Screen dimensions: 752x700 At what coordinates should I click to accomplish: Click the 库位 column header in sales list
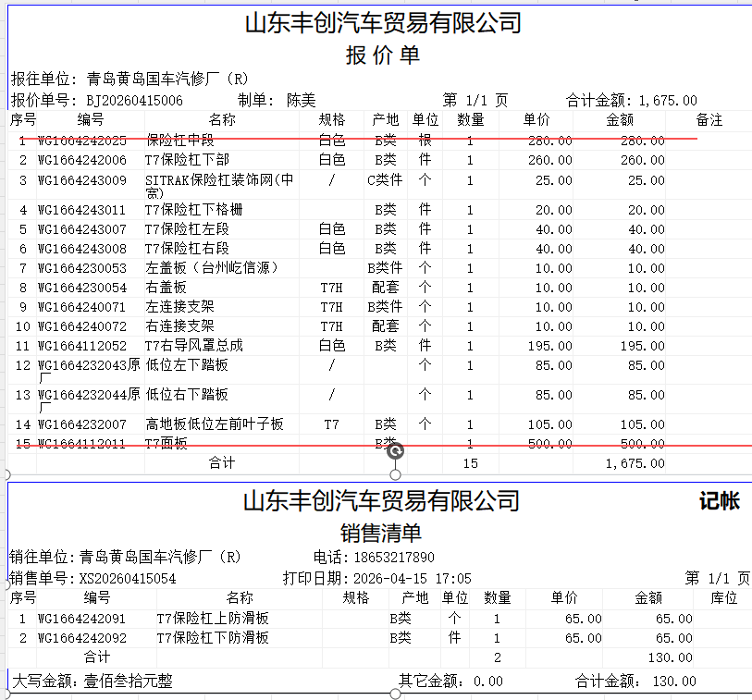[x=723, y=598]
